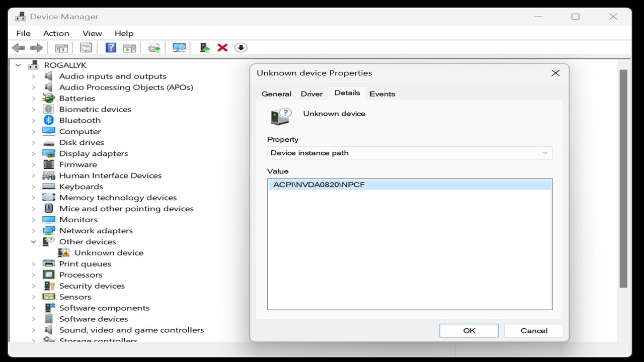Open Properties from the toolbar
644x362 pixels.
coord(86,47)
